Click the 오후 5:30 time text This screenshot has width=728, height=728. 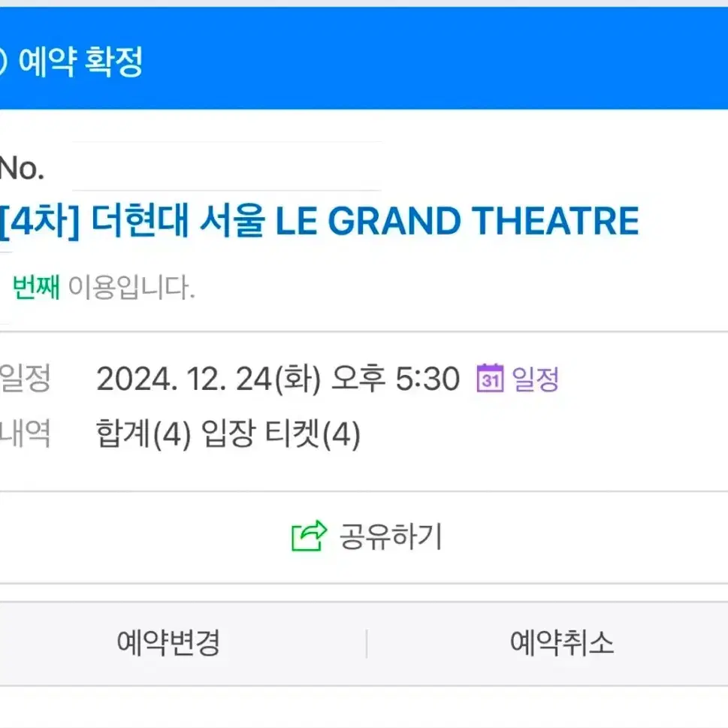click(x=395, y=379)
